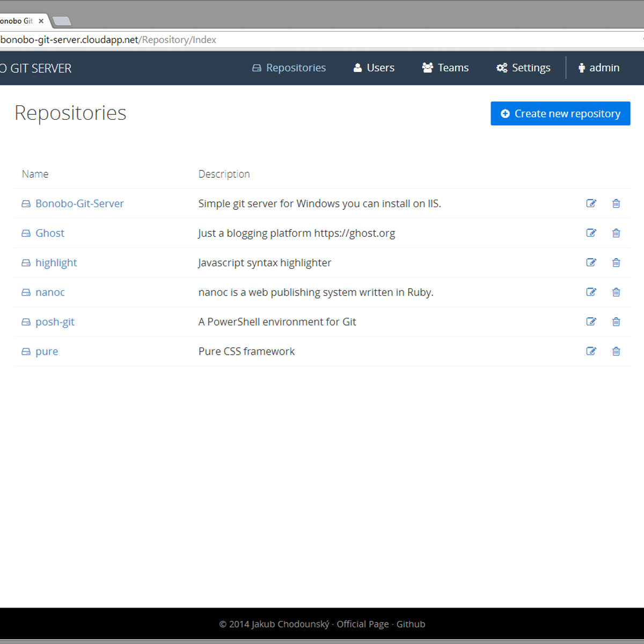Open the Teams section
Screen dimensions: 644x644
[445, 68]
